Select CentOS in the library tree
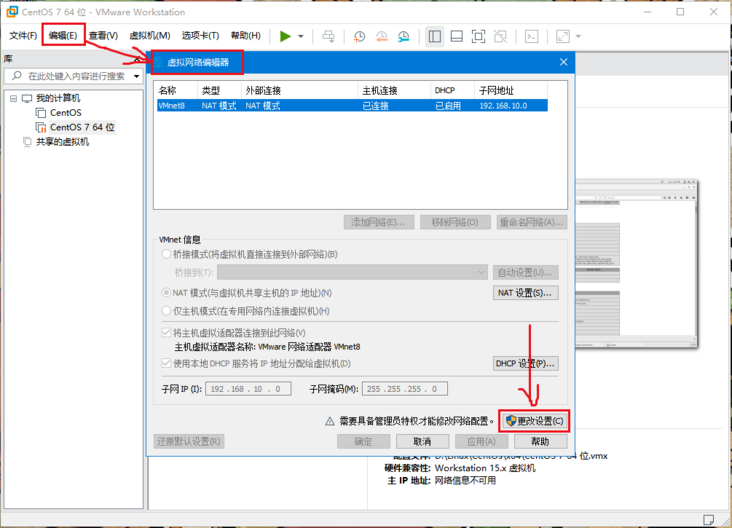Viewport: 732px width, 528px height. pyautogui.click(x=66, y=113)
